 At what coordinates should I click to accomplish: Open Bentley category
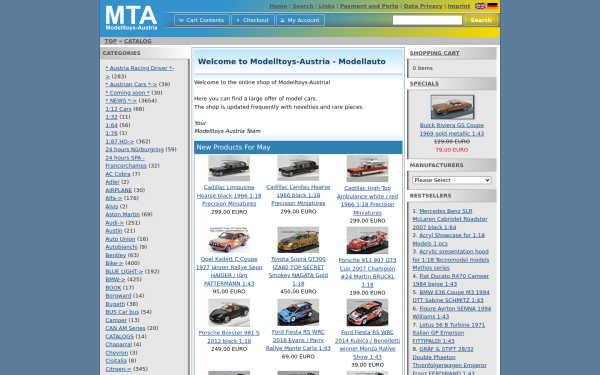(x=116, y=255)
